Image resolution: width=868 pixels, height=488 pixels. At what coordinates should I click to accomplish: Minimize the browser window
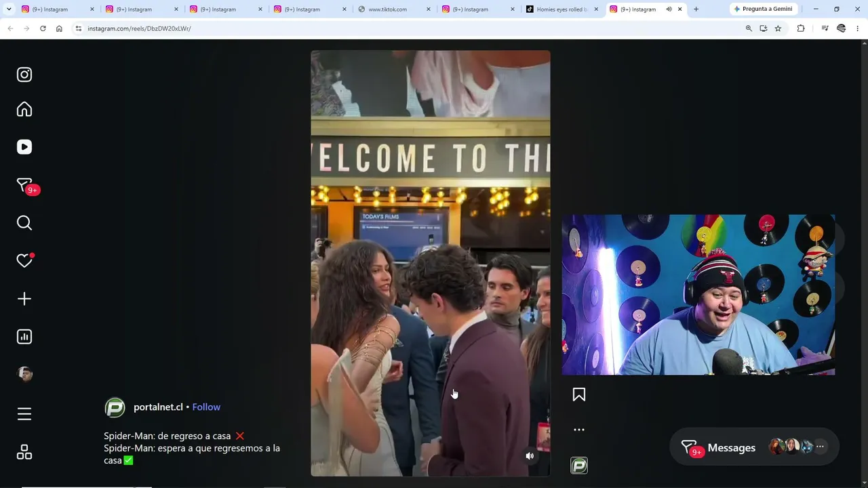tap(816, 9)
